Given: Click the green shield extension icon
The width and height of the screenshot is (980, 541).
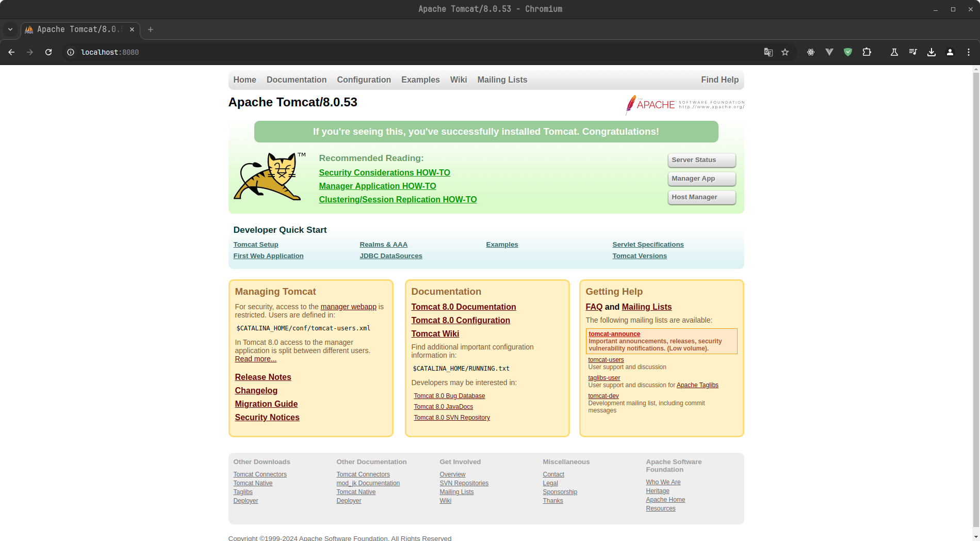Looking at the screenshot, I should 848,52.
